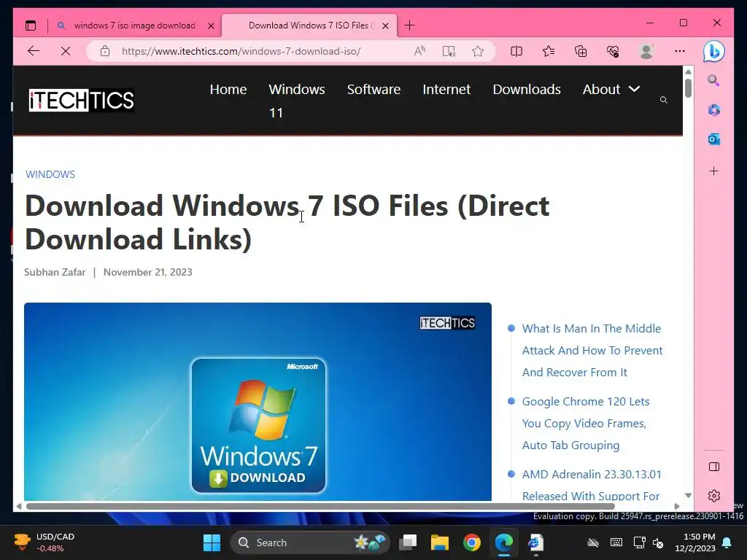Viewport: 747px width, 560px height.
Task: Open Settings and more three-dot menu
Action: tap(680, 51)
